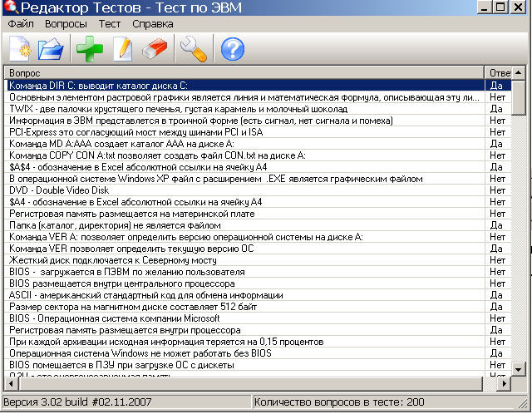Edit question using the pencil icon

point(123,49)
